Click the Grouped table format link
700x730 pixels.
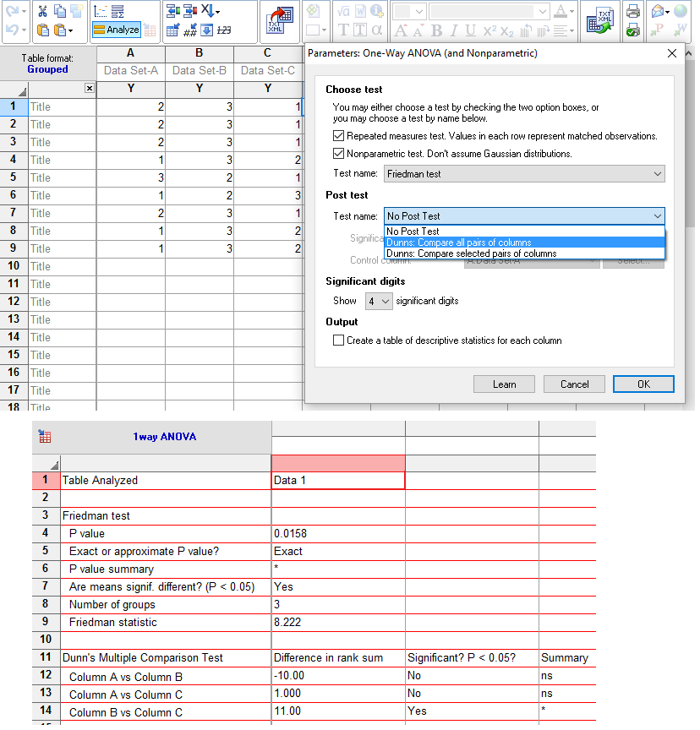[47, 69]
